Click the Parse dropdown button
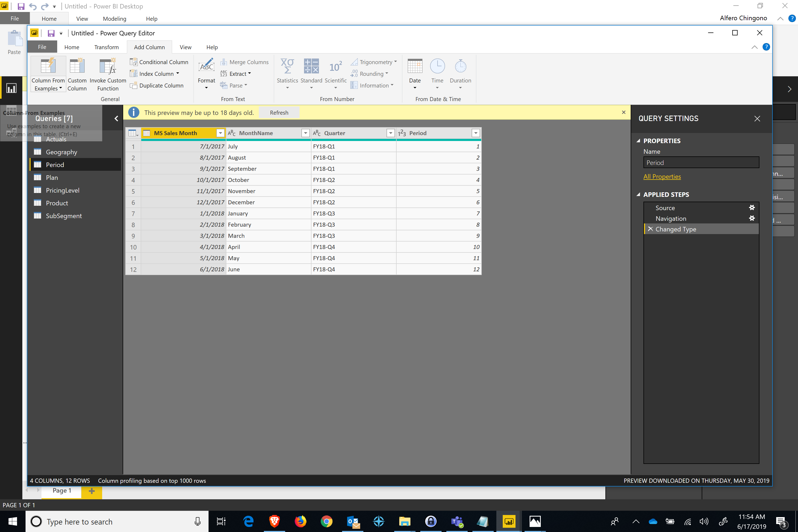This screenshot has width=798, height=532. 234,85
